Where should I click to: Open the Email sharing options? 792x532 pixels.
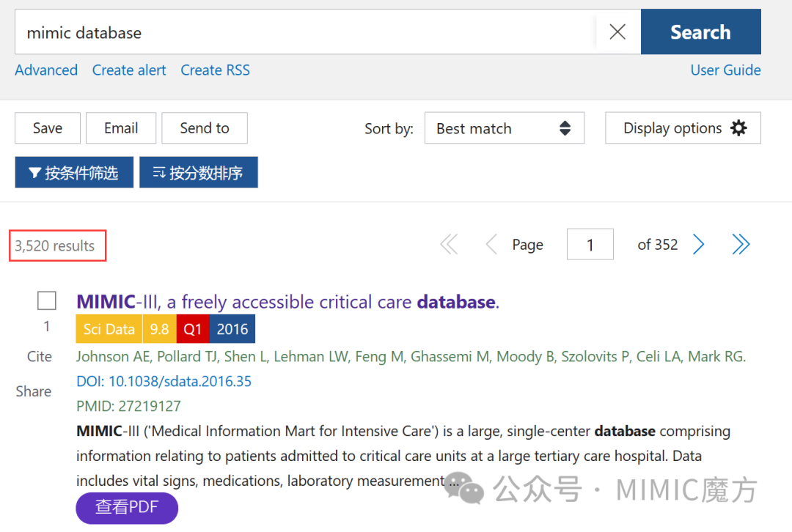tap(120, 128)
